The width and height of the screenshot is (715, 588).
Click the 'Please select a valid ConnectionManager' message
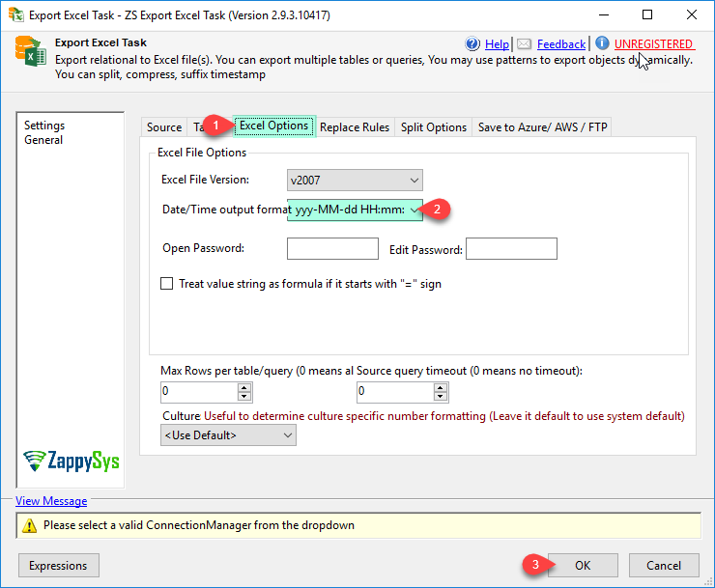199,525
